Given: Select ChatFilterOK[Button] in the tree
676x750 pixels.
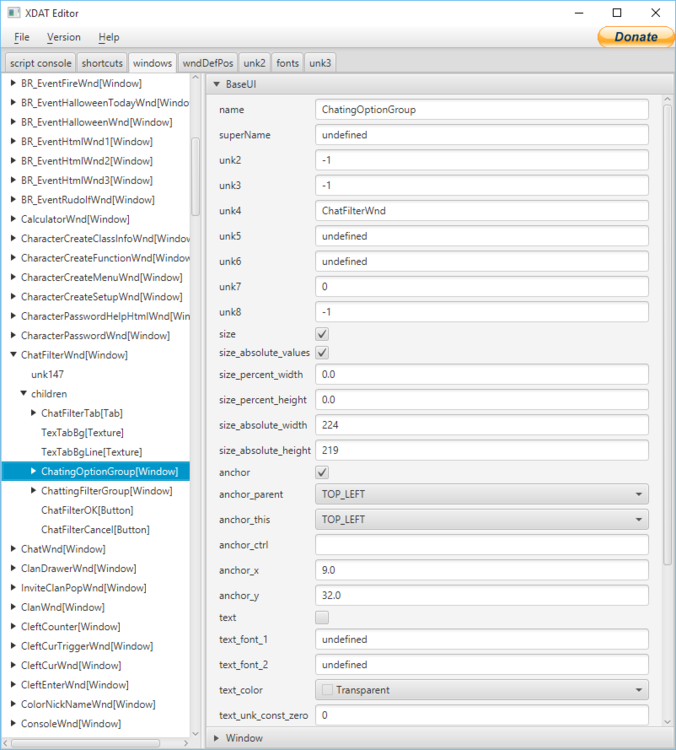Looking at the screenshot, I should 86,510.
